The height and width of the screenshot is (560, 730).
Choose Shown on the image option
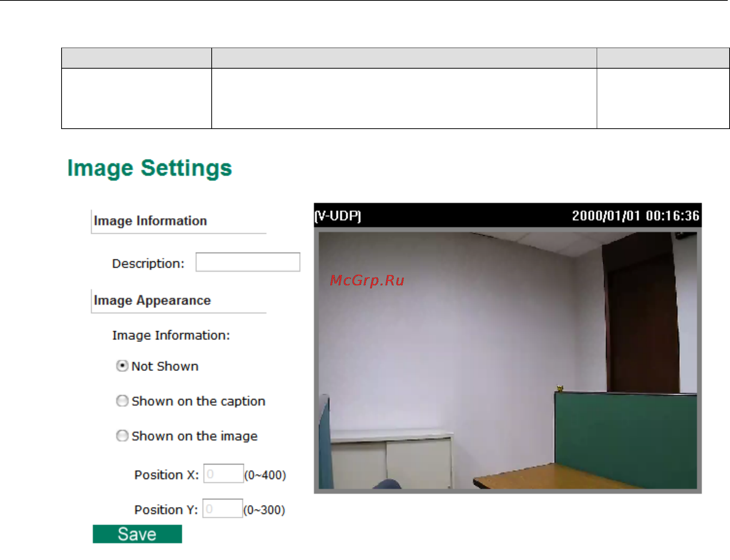click(x=122, y=435)
